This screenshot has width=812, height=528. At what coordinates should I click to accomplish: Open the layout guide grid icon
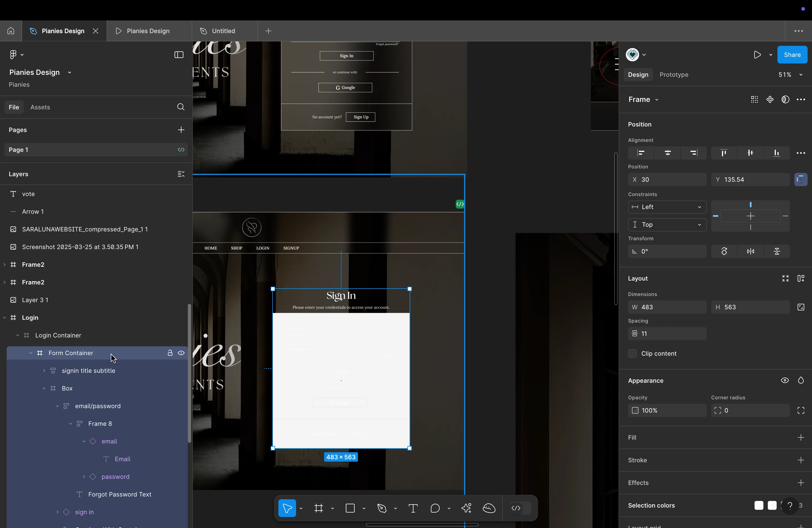pos(755,100)
